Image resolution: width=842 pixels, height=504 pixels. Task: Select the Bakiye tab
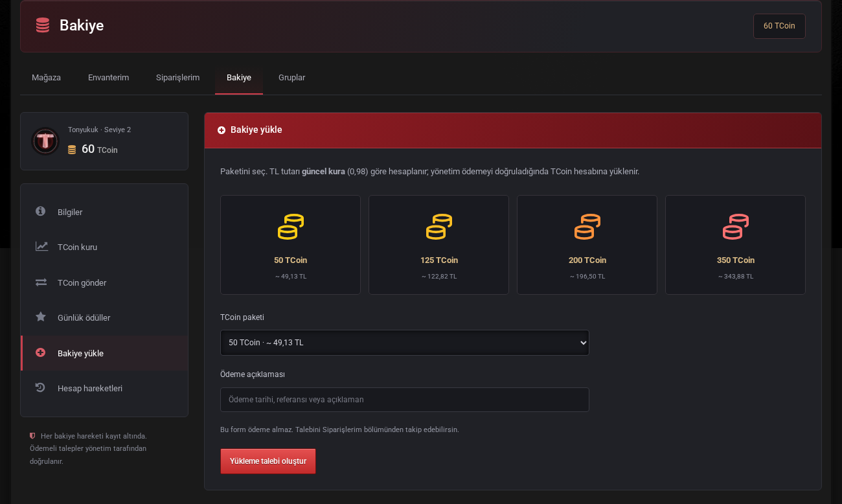[x=239, y=78]
